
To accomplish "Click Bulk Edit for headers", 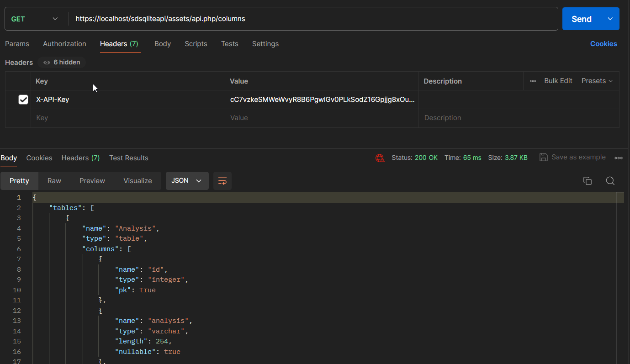I will click(558, 81).
